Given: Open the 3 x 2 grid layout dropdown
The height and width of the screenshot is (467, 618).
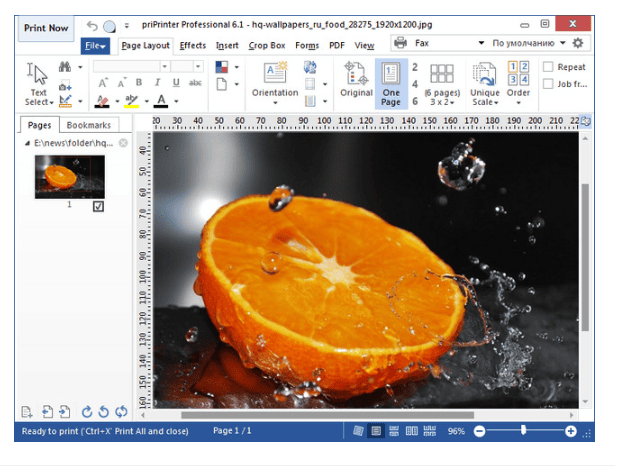Looking at the screenshot, I should (442, 84).
